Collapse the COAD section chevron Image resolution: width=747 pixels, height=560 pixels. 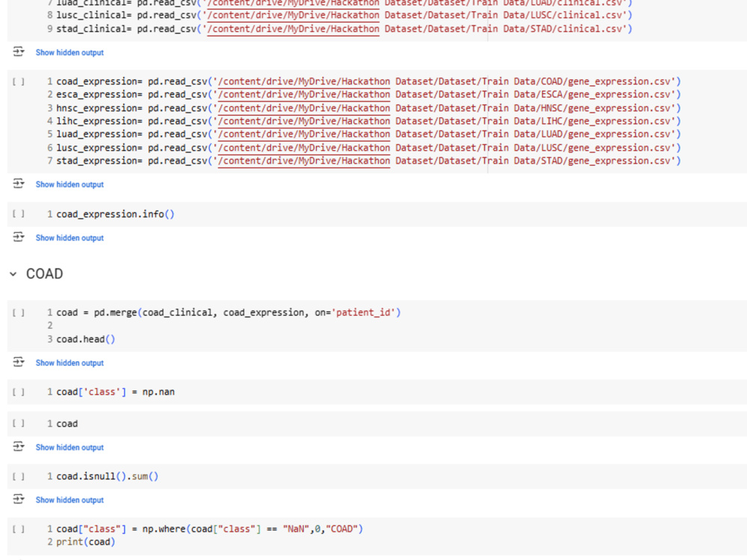13,274
